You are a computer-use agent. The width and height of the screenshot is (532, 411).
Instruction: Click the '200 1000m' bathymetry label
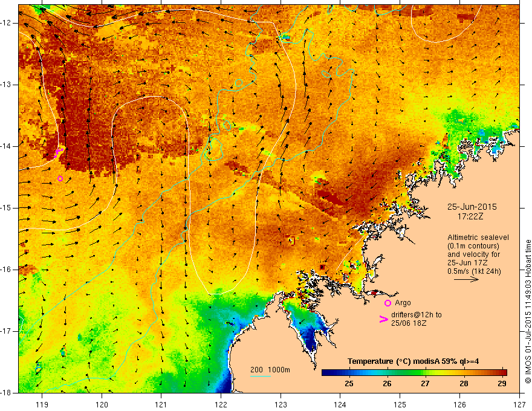tap(270, 370)
